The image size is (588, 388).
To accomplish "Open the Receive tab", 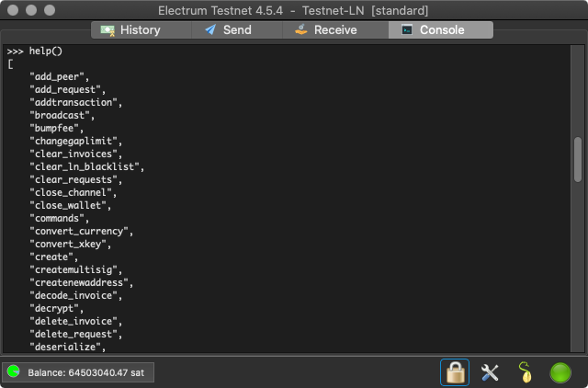I will [x=335, y=30].
